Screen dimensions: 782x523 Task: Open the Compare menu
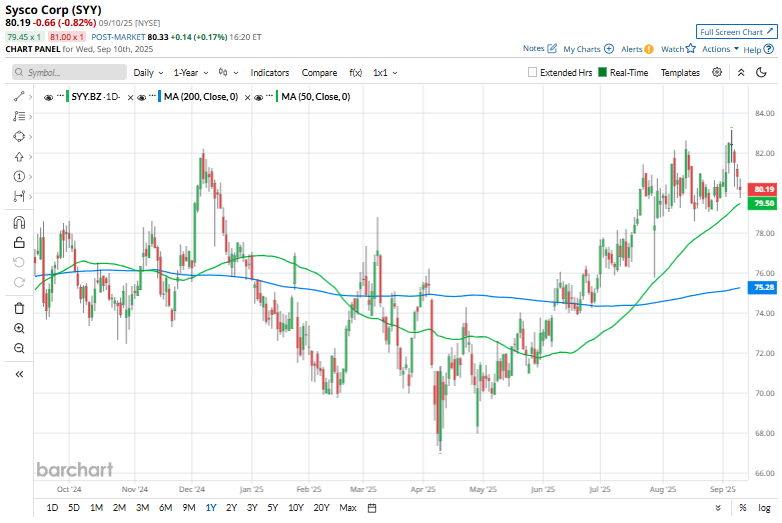coord(319,73)
